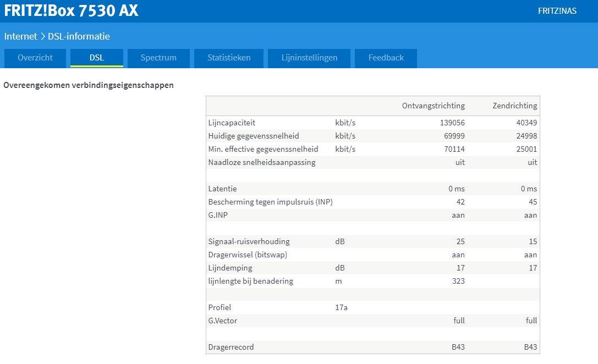This screenshot has height=364, width=598.
Task: Open the FRITZ!NAS link
Action: [x=557, y=11]
